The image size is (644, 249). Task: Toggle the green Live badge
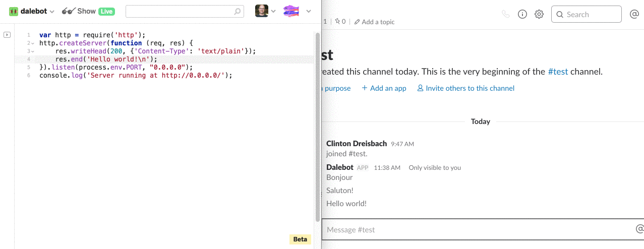pyautogui.click(x=106, y=11)
